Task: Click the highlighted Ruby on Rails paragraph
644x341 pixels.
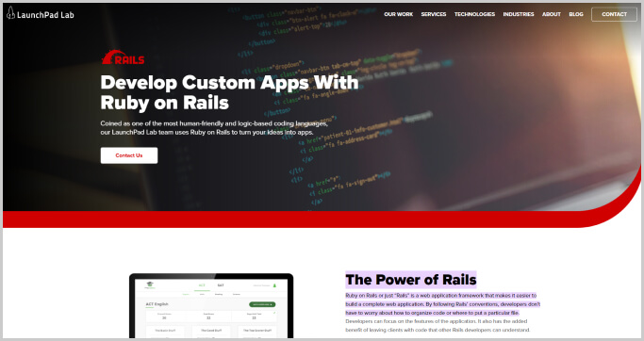Action: [x=442, y=304]
